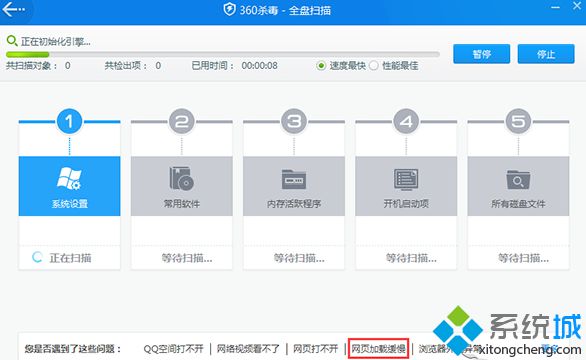This screenshot has width=586, height=360.
Task: Click the spinning 正在扫描 loader icon
Action: point(37,257)
